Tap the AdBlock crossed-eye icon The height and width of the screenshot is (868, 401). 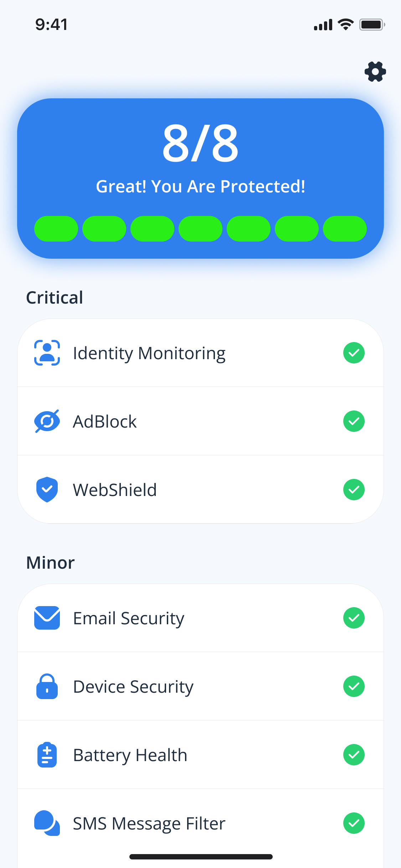coord(47,421)
